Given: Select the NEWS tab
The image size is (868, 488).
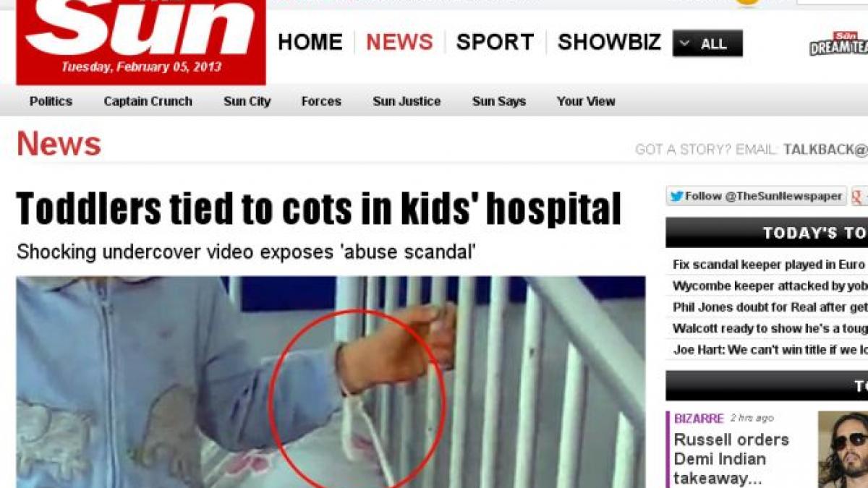Looking at the screenshot, I should pos(399,42).
